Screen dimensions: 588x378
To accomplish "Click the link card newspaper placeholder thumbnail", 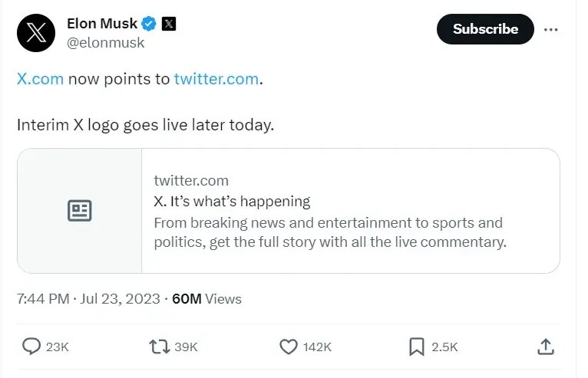I will 80,211.
